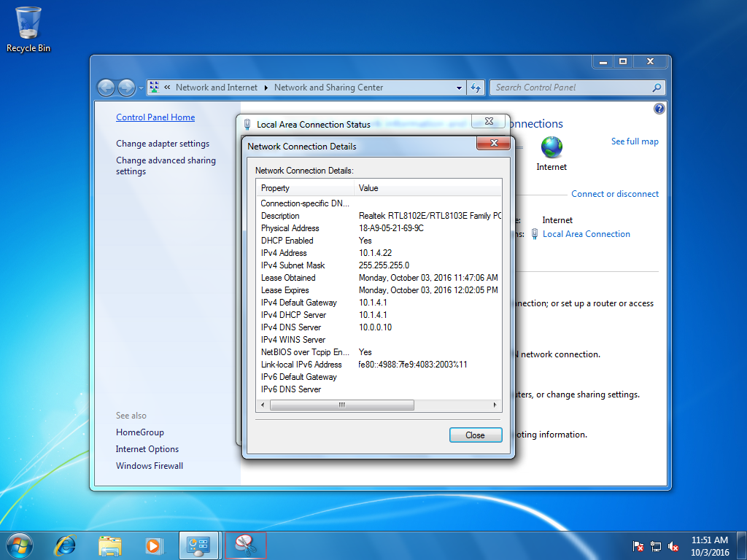Viewport: 747px width, 560px height.
Task: Click the taskbar clock and date
Action: [710, 546]
